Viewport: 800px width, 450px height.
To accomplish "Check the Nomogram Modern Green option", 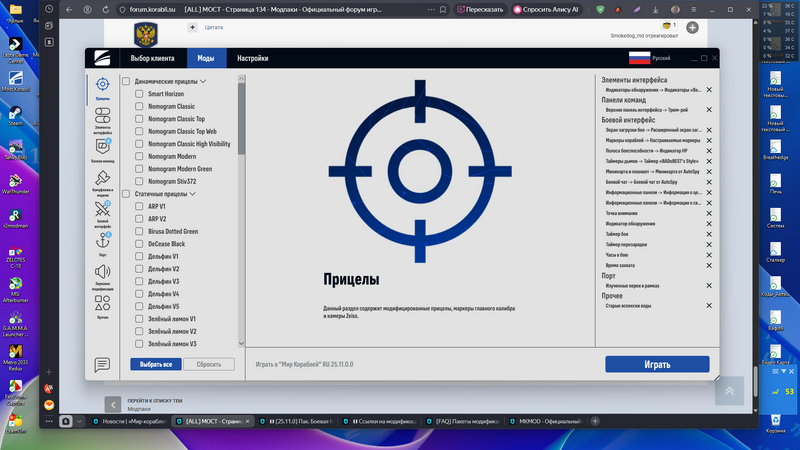I will coord(140,169).
